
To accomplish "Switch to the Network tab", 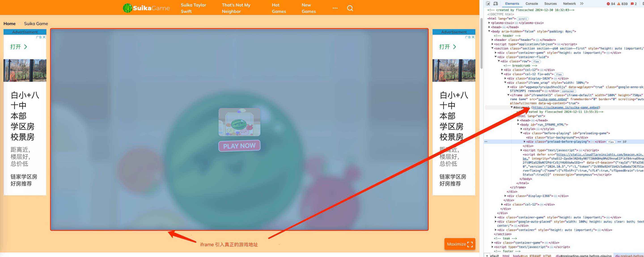I will pos(569,4).
